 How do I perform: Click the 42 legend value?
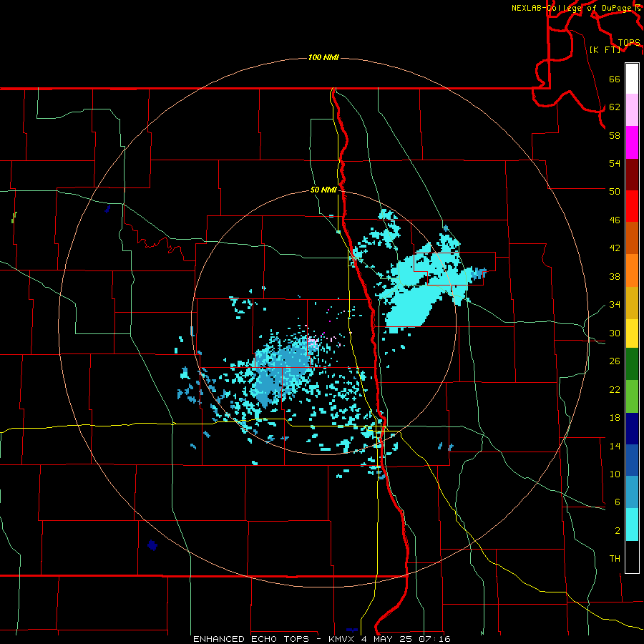tap(615, 248)
